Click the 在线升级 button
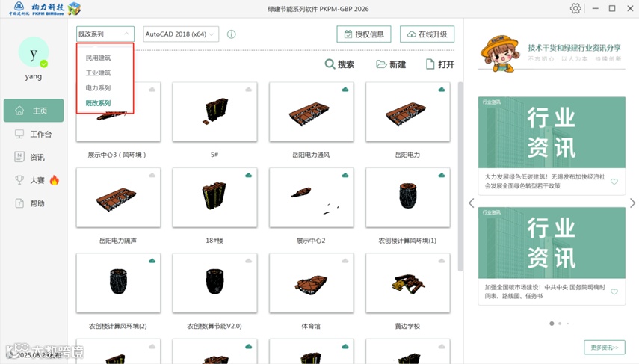This screenshot has height=364, width=639. click(427, 34)
